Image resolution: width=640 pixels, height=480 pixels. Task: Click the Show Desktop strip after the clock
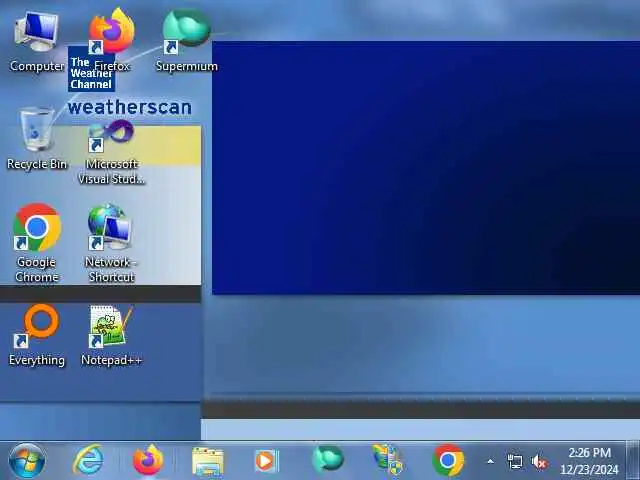coord(633,460)
